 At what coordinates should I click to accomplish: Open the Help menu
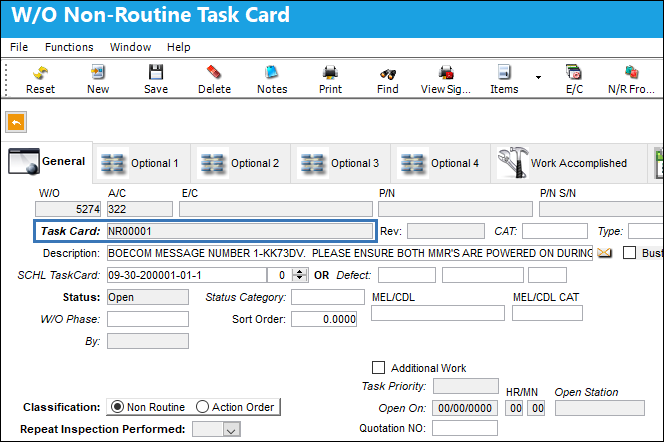[x=178, y=47]
